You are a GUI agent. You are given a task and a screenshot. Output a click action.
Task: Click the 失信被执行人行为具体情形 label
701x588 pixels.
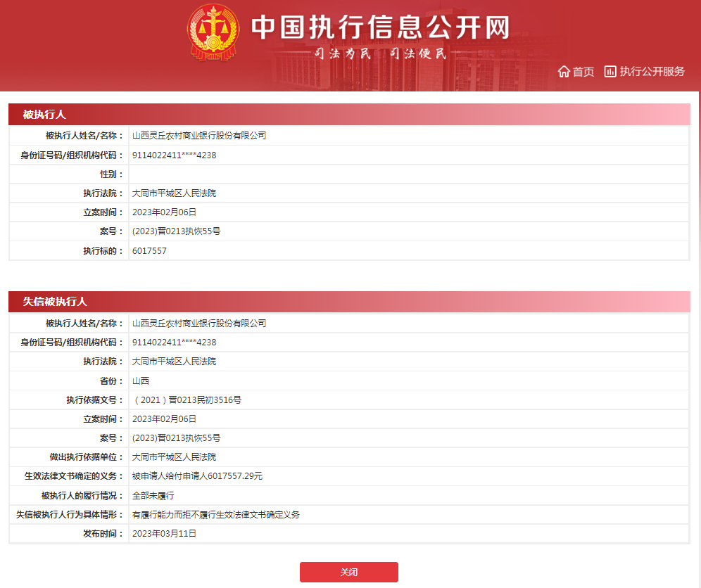click(70, 515)
